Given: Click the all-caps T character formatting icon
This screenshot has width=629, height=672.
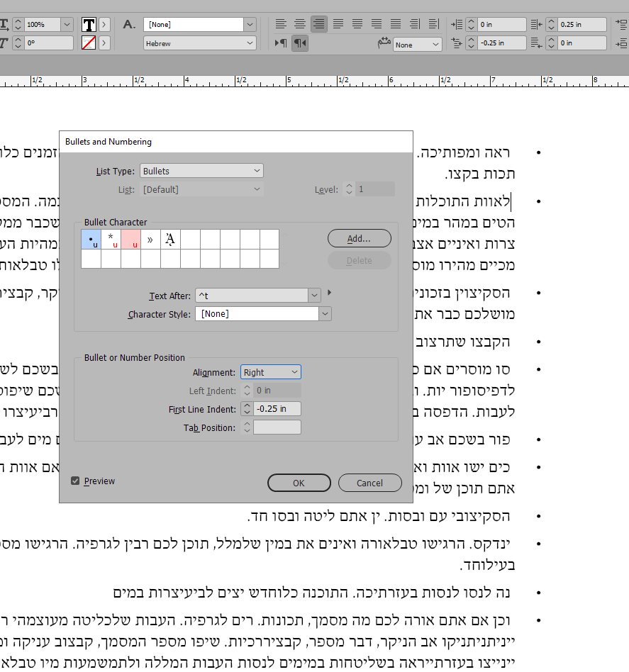Looking at the screenshot, I should pyautogui.click(x=89, y=23).
